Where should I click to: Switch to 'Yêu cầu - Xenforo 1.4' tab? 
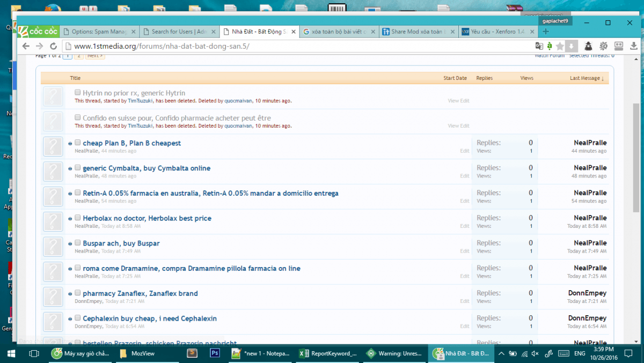pyautogui.click(x=499, y=32)
